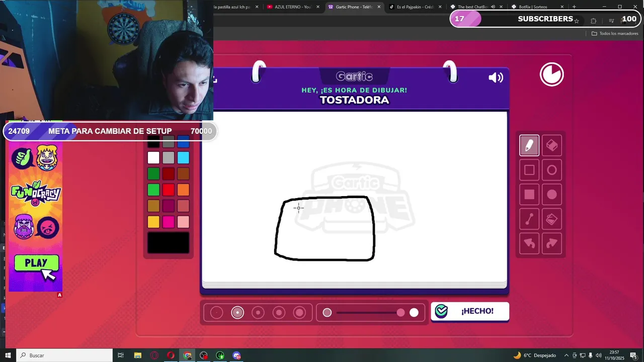The height and width of the screenshot is (362, 644).
Task: Open Todos los marcadores bookmarks folder
Action: click(x=615, y=34)
